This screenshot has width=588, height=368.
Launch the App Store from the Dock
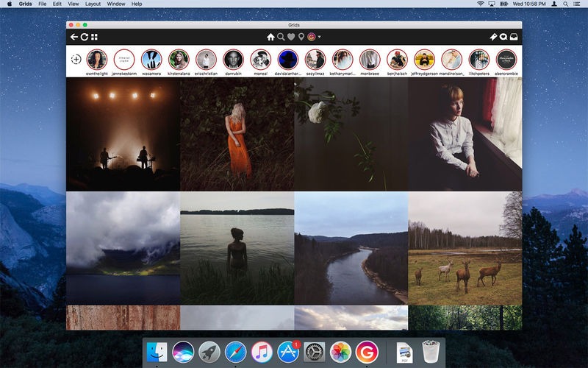(288, 352)
